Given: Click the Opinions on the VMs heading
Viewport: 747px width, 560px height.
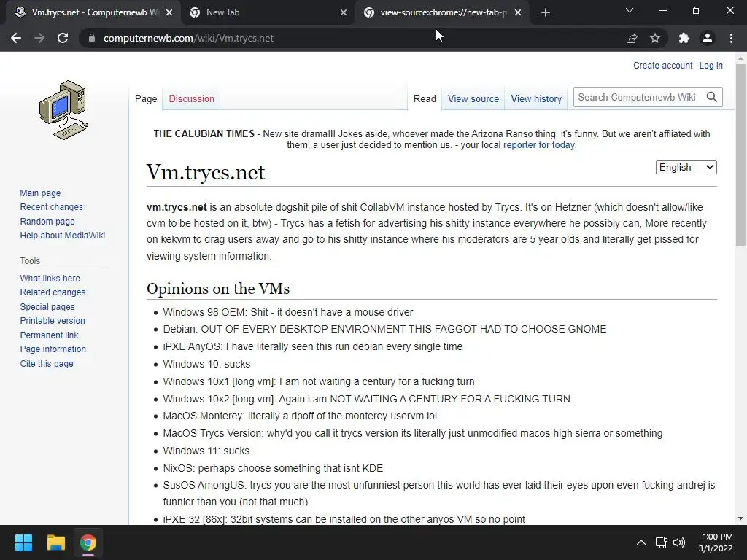Looking at the screenshot, I should pyautogui.click(x=218, y=289).
